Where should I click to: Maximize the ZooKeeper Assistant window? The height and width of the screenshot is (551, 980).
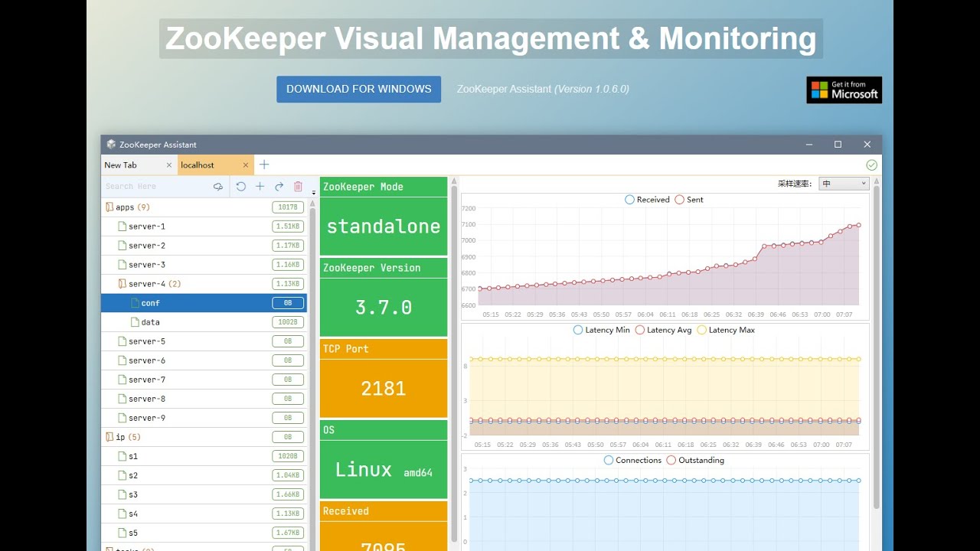[x=838, y=145]
